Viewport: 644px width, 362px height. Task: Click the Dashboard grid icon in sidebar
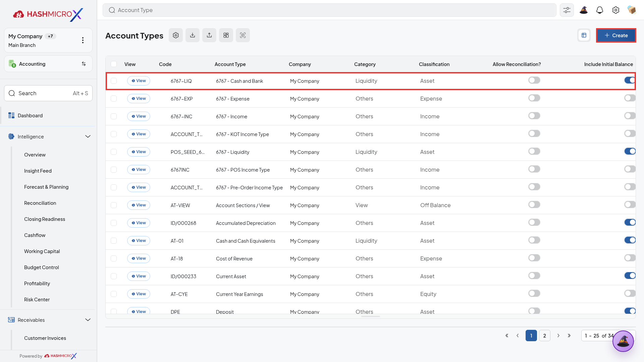(11, 115)
